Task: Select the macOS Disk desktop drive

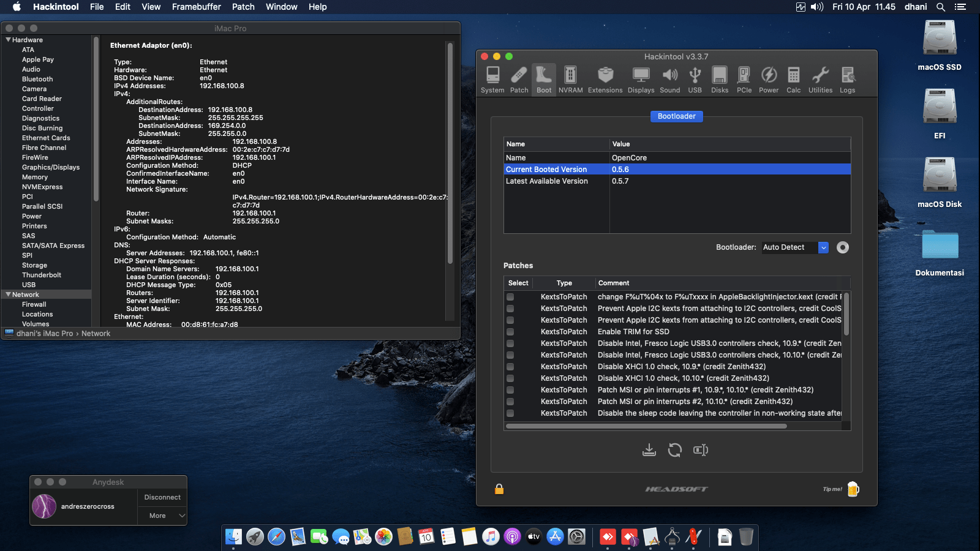Action: point(940,183)
